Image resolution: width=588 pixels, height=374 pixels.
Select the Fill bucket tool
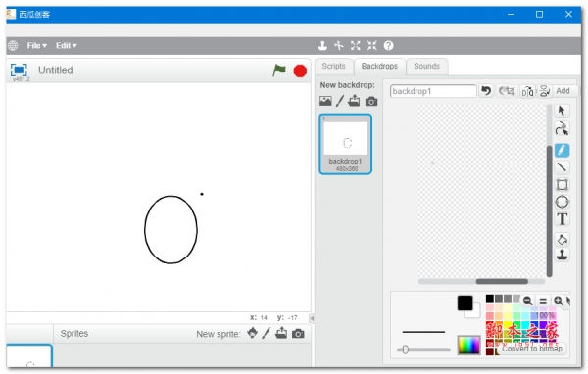point(562,239)
